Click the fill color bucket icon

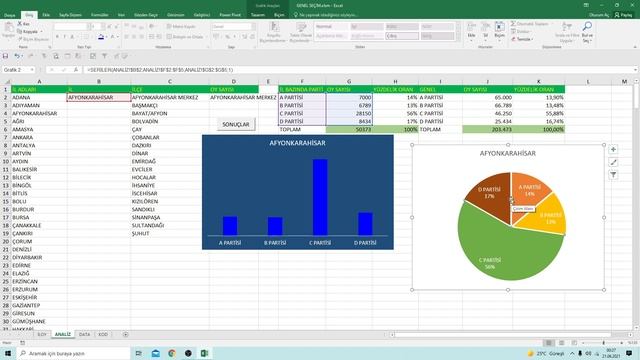pyautogui.click(x=101, y=37)
